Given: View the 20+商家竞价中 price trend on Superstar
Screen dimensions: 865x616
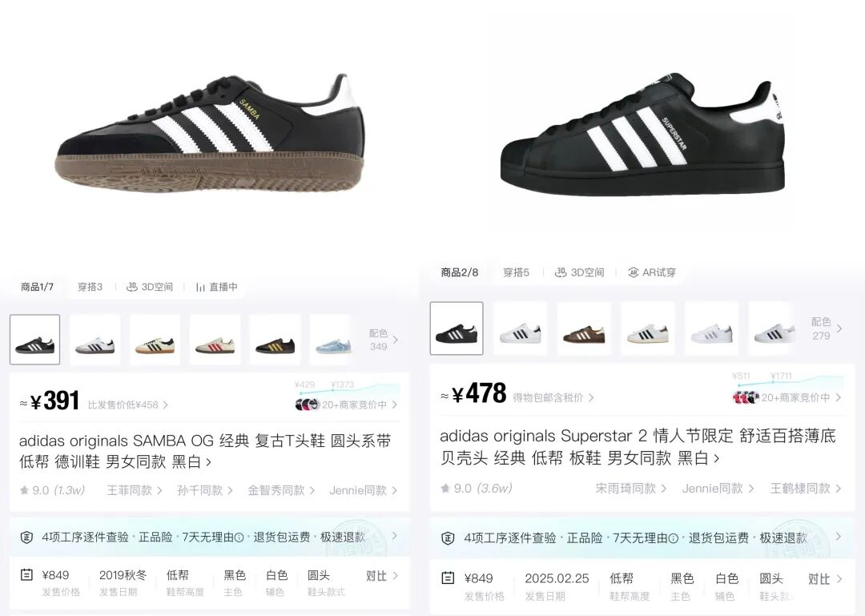Looking at the screenshot, I should [787, 397].
